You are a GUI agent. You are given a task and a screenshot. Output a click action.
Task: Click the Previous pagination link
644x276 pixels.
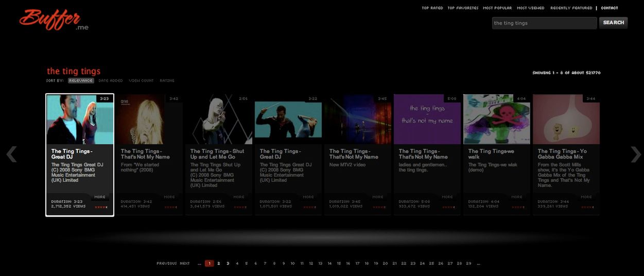point(167,263)
